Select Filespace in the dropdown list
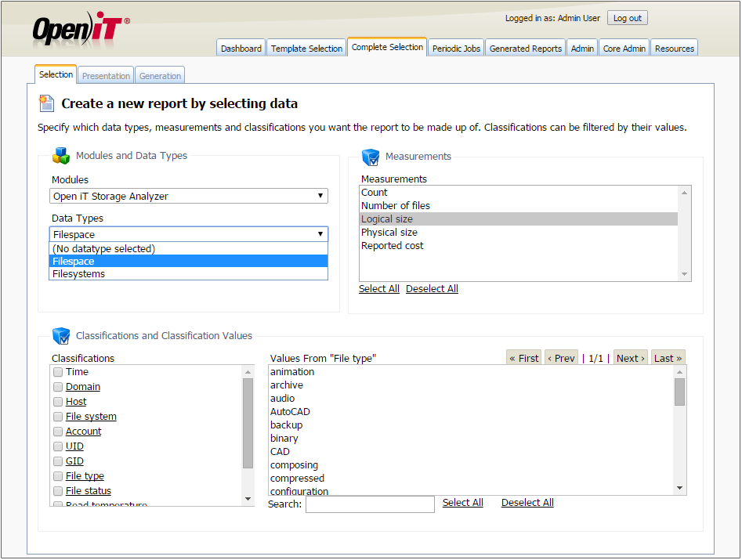The width and height of the screenshot is (742, 560). (x=188, y=261)
